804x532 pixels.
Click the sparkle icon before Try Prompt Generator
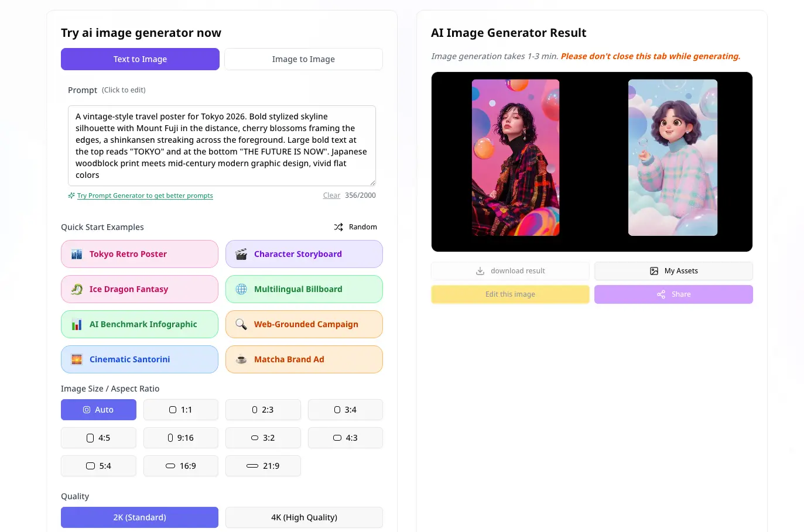[x=70, y=195]
